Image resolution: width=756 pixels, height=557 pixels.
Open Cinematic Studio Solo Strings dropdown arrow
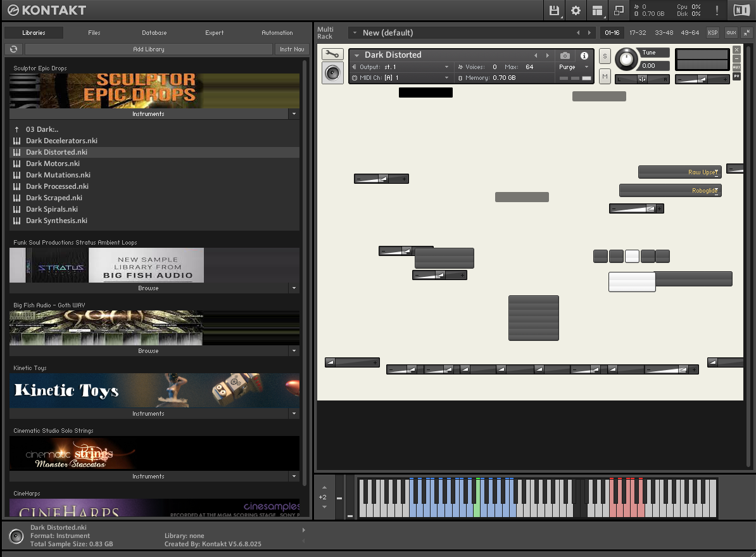(x=294, y=477)
